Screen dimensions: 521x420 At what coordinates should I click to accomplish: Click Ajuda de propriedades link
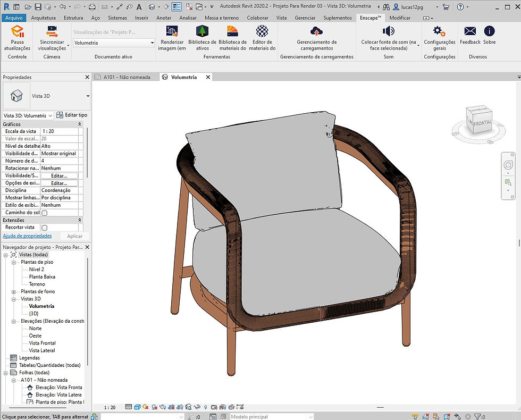[27, 236]
